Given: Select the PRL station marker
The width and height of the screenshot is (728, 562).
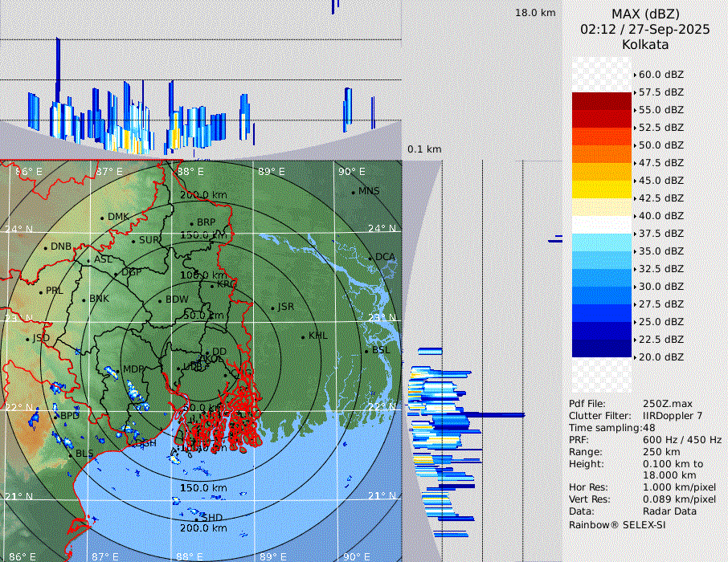Looking at the screenshot, I should tap(40, 291).
